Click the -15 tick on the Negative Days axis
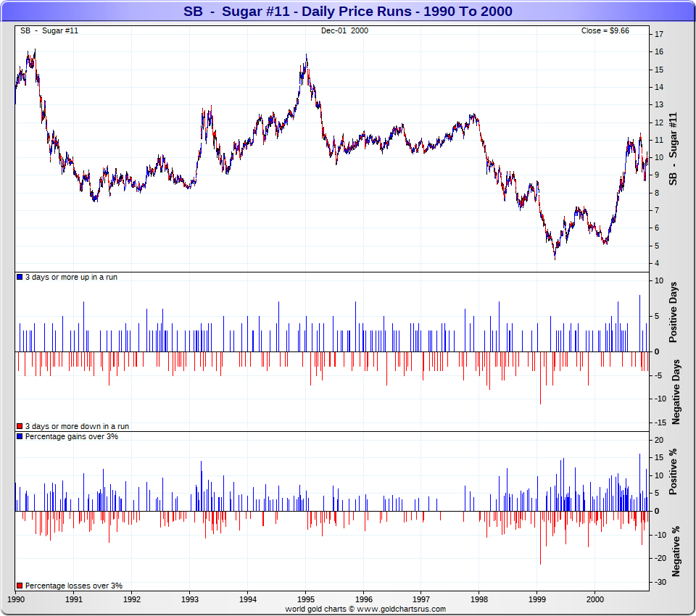The height and width of the screenshot is (616, 696). point(660,423)
